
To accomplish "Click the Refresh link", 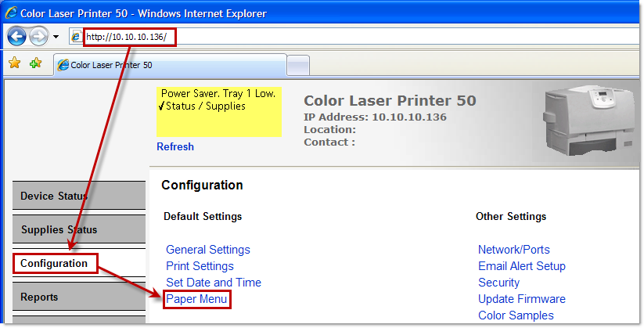I will coord(175,146).
